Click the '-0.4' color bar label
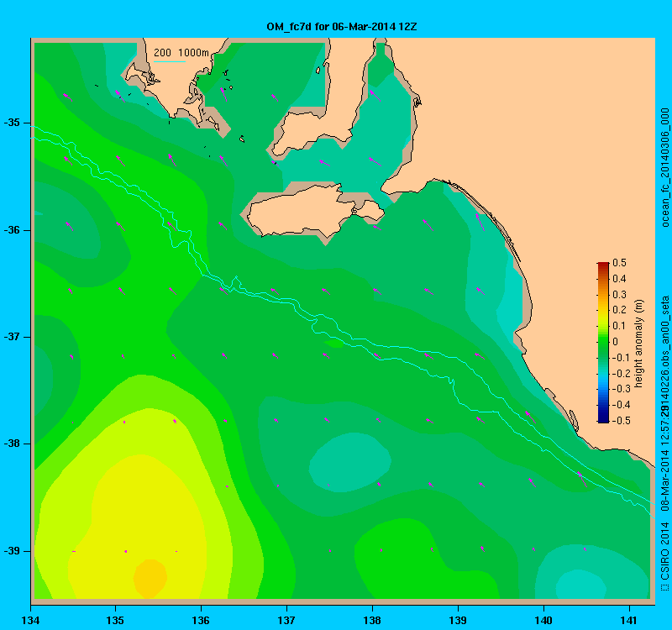The height and width of the screenshot is (630, 672). [x=621, y=405]
